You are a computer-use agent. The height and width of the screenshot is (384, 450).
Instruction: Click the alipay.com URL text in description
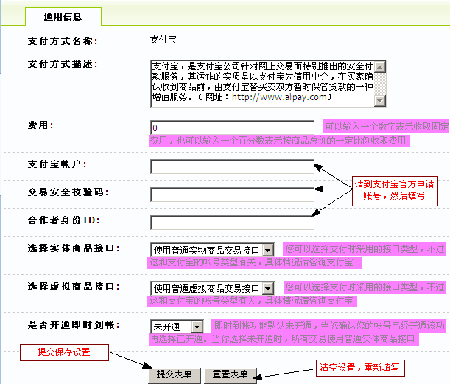click(x=279, y=97)
